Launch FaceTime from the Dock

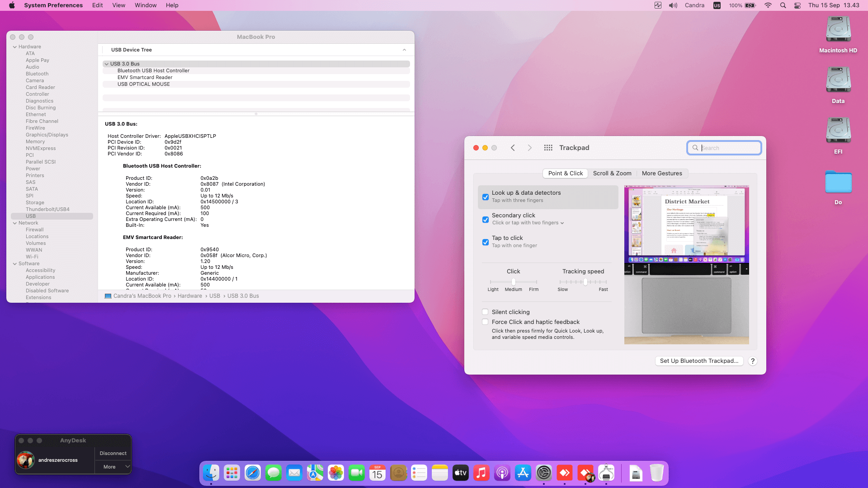357,473
